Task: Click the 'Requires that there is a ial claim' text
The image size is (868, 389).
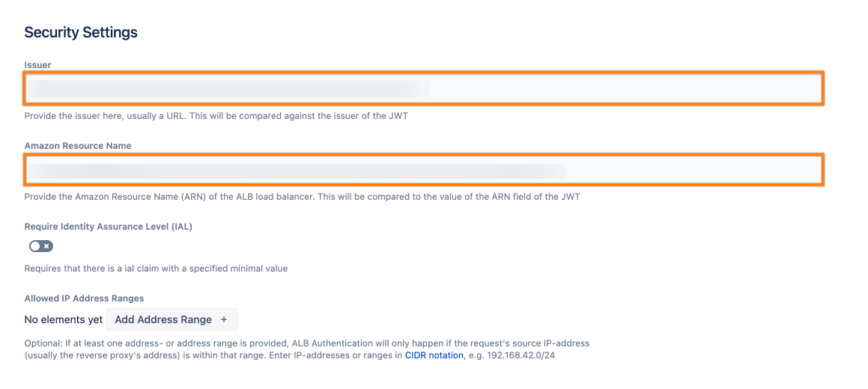Action: pos(156,269)
